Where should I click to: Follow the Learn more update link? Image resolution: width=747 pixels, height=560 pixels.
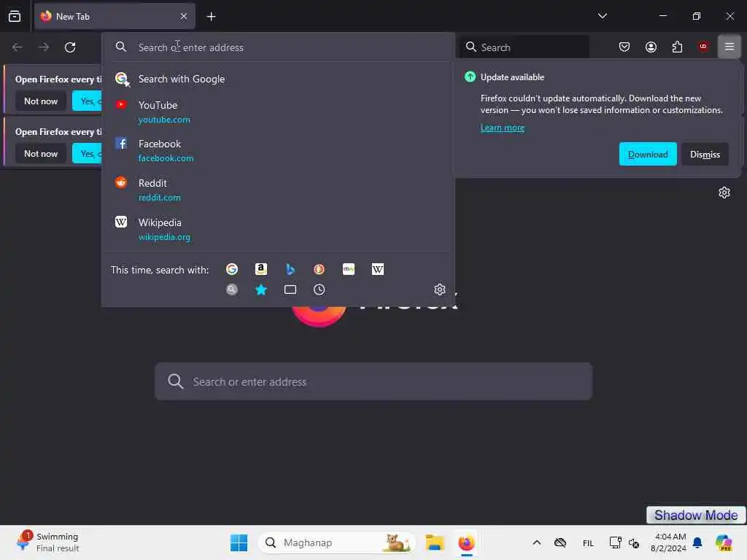[503, 128]
